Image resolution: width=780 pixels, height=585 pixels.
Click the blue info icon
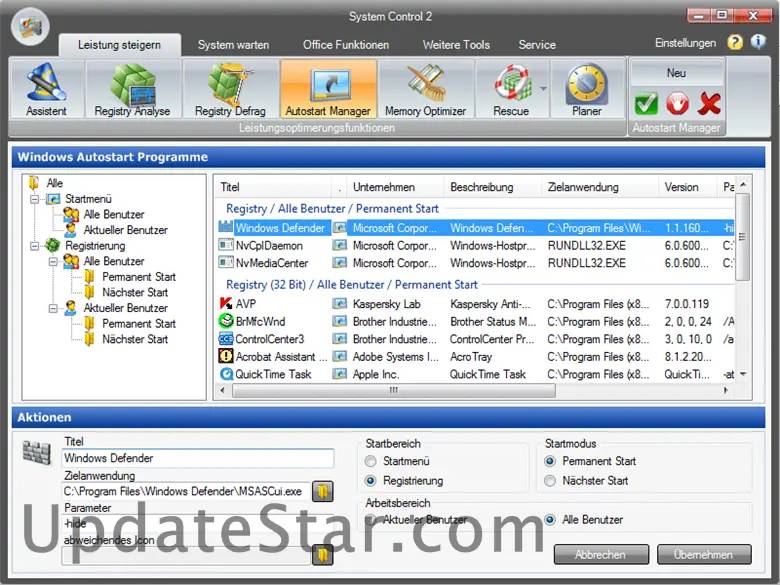(758, 42)
